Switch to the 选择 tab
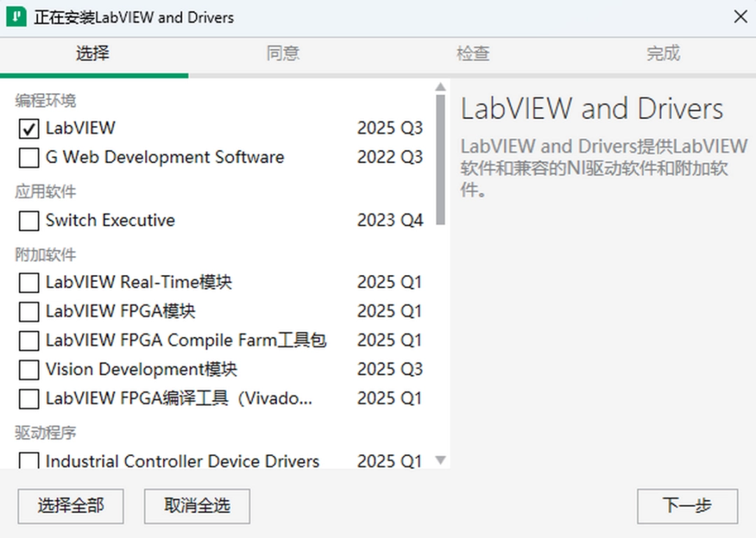756x538 pixels. [x=93, y=54]
